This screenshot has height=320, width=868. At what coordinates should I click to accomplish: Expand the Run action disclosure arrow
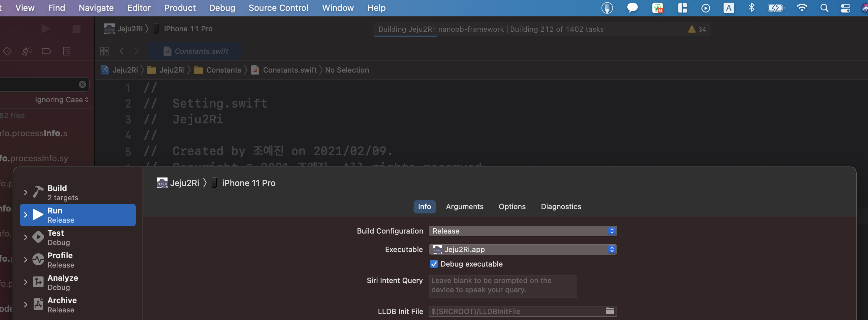point(26,215)
